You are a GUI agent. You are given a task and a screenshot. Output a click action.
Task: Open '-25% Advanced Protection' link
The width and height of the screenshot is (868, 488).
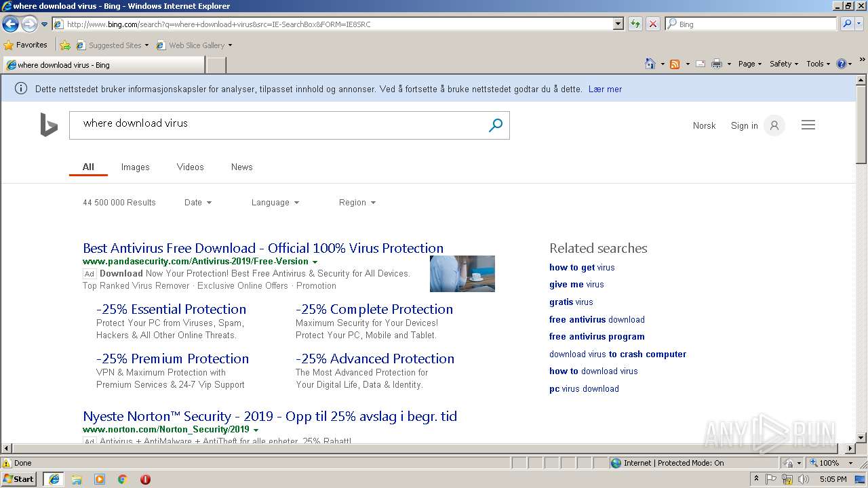pyautogui.click(x=375, y=359)
